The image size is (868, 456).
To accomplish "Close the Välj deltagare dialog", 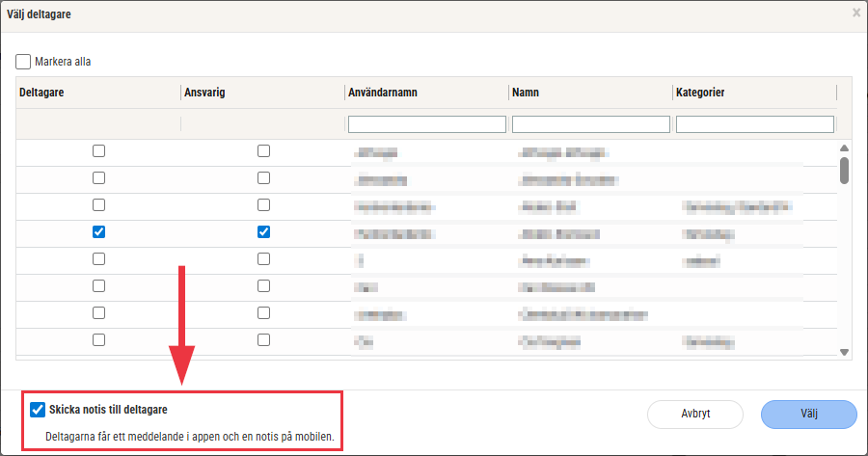I will coord(855,13).
